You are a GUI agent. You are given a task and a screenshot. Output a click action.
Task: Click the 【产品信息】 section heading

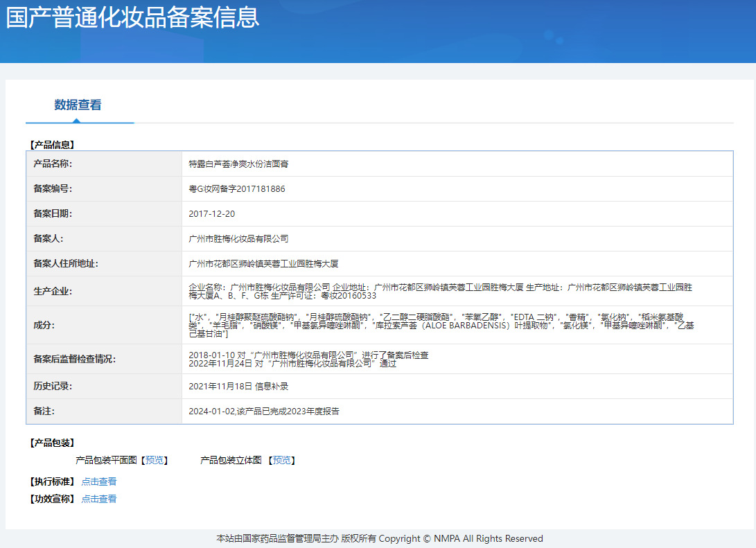tap(52, 145)
